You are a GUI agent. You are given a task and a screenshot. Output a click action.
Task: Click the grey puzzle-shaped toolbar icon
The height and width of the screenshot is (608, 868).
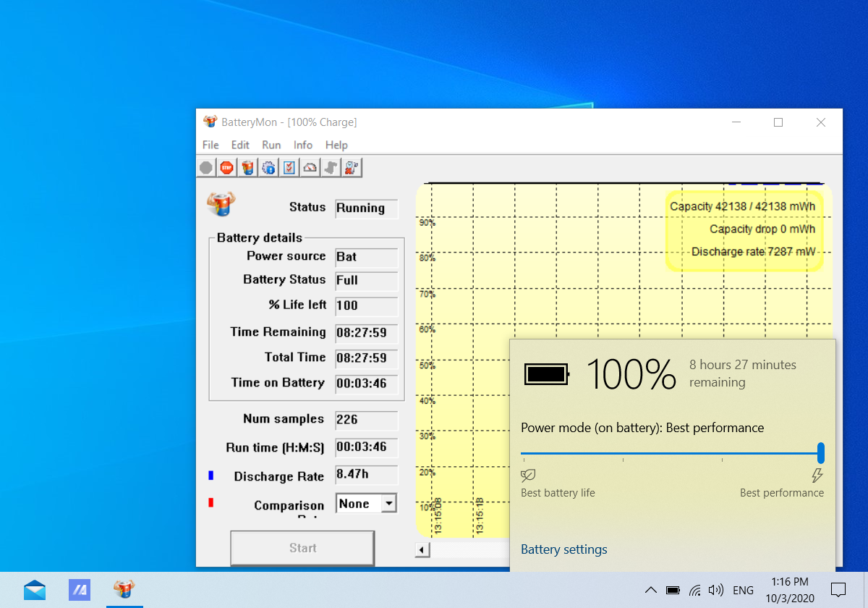coord(331,167)
